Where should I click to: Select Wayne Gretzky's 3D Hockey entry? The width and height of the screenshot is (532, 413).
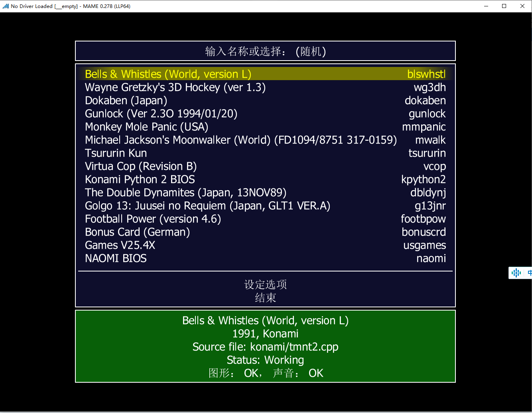pyautogui.click(x=265, y=87)
